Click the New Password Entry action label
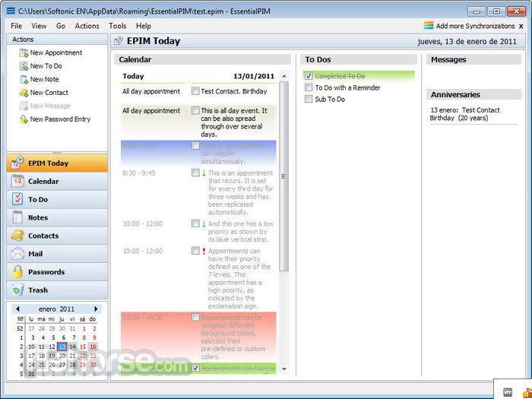 60,119
